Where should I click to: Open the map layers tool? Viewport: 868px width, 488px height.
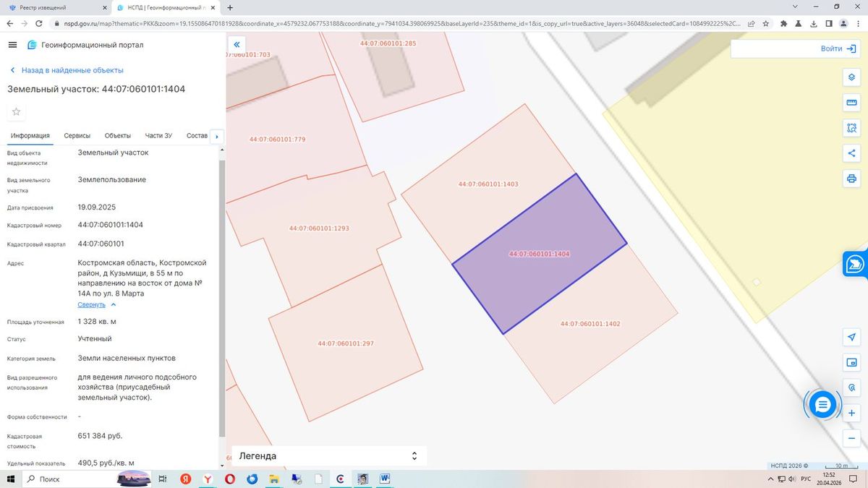coord(851,77)
